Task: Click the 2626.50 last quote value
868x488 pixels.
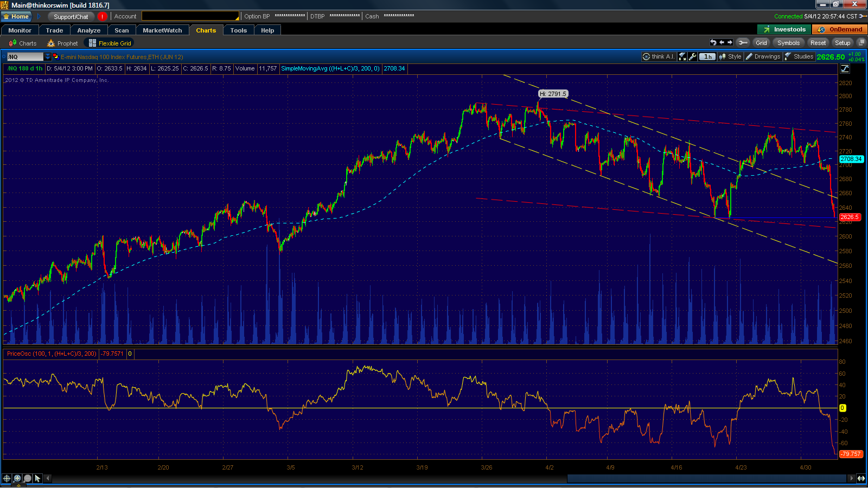Action: coord(831,57)
